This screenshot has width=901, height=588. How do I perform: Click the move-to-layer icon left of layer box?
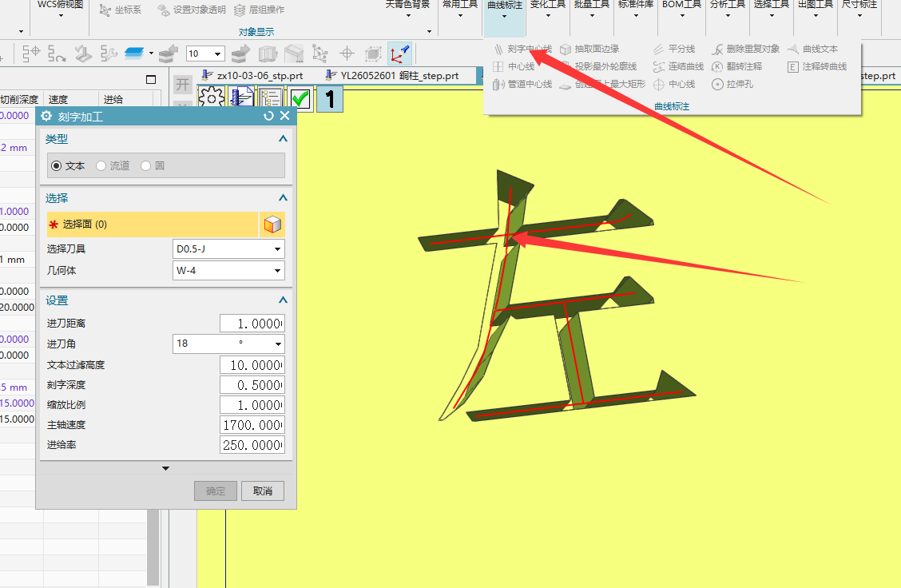coord(169,54)
